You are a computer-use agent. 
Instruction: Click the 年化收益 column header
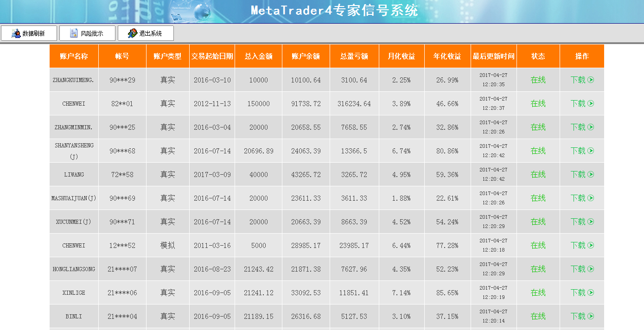447,56
